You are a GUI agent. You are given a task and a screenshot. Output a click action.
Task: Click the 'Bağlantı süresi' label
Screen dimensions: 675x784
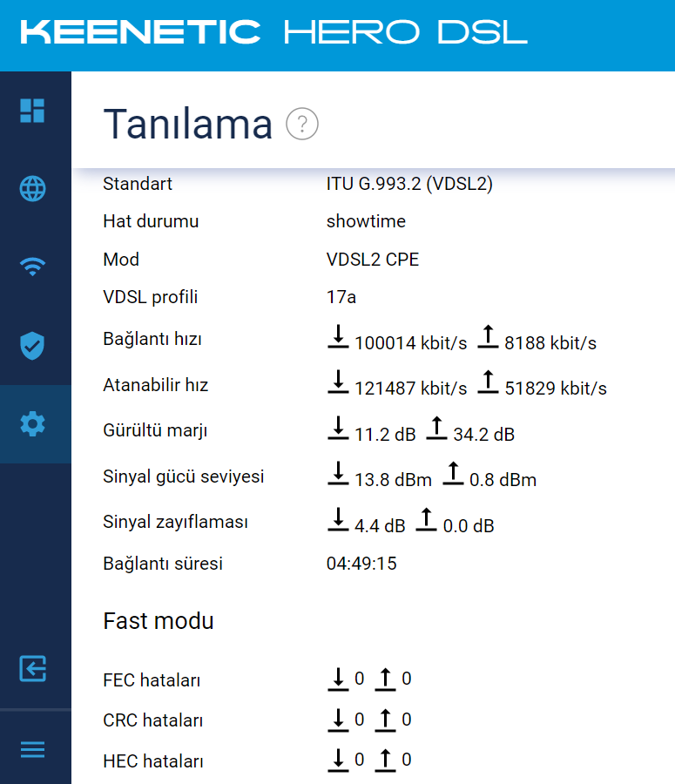point(163,564)
